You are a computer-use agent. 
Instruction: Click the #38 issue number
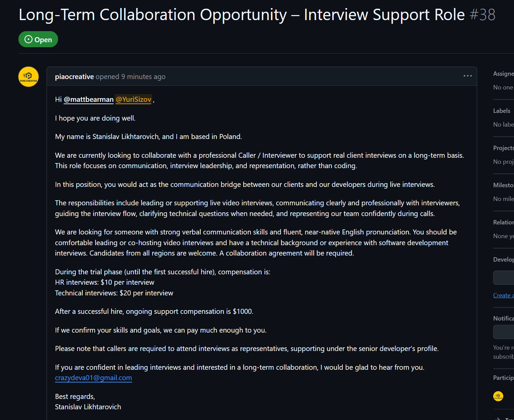coord(482,15)
